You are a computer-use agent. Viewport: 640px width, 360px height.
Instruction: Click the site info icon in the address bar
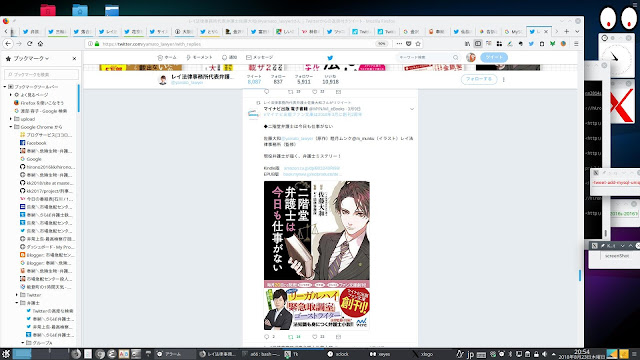[x=90, y=44]
